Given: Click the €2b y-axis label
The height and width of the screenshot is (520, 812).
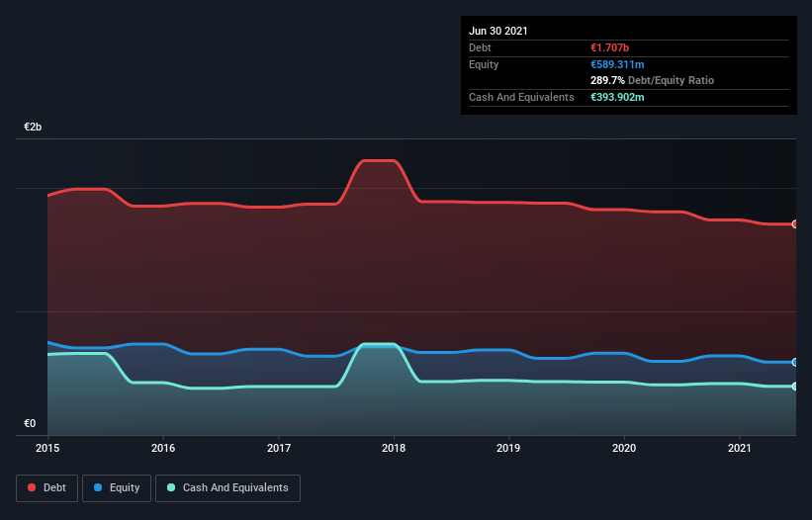Looking at the screenshot, I should pos(33,128).
